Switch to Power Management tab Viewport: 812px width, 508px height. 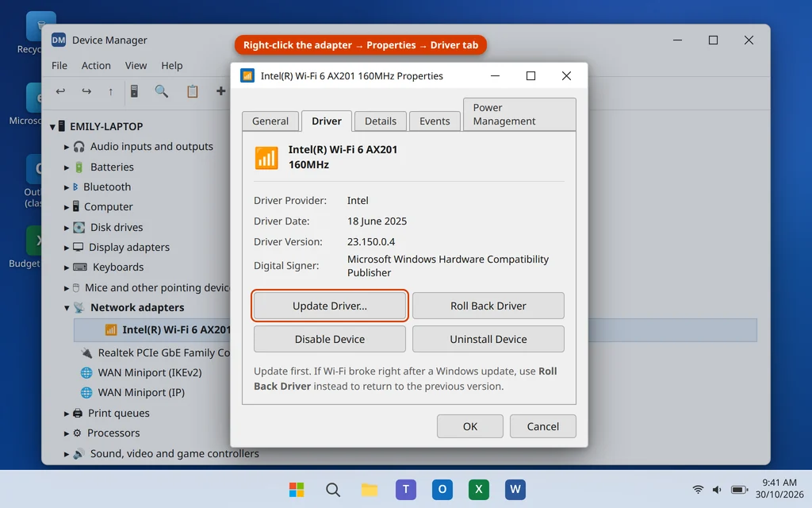(x=519, y=114)
